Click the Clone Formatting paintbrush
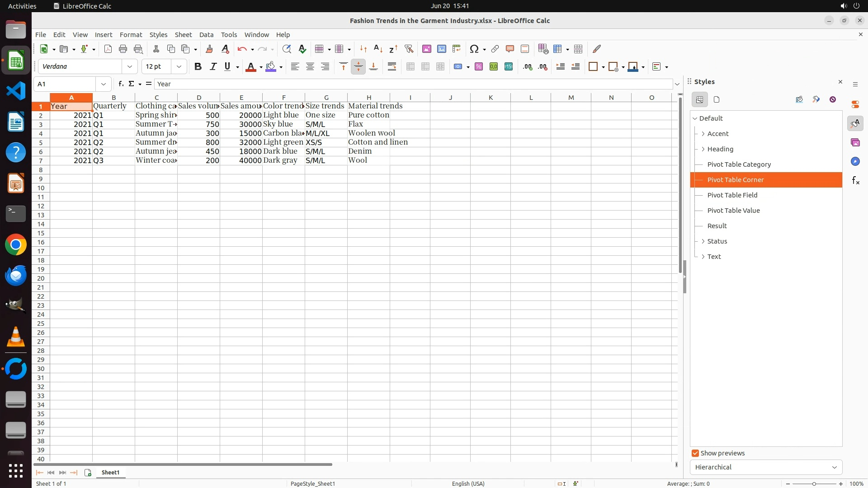Screen dimensions: 868x488 [x=209, y=49]
